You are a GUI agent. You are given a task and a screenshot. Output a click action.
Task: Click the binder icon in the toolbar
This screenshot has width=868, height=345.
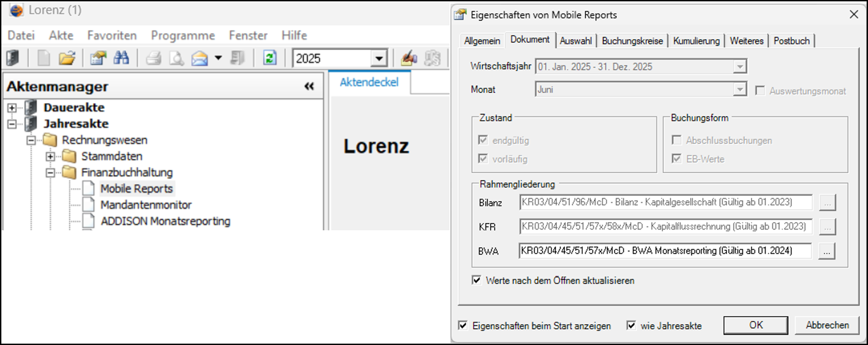coord(13,58)
